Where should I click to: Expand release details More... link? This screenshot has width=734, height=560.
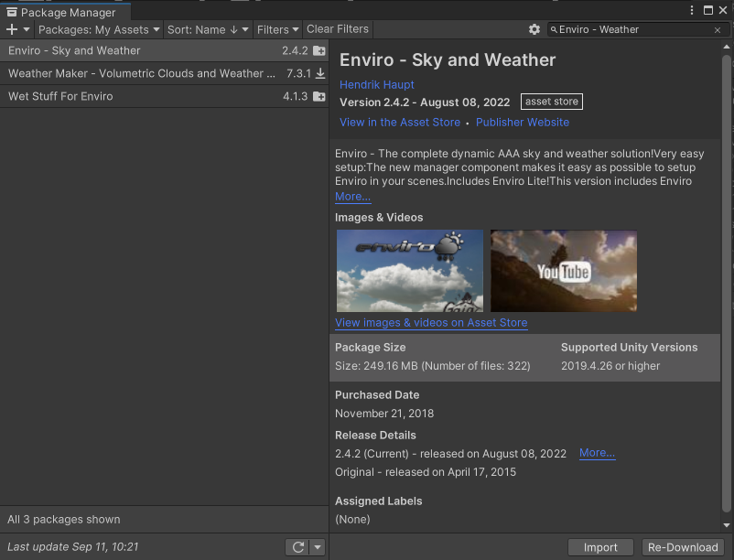point(598,453)
